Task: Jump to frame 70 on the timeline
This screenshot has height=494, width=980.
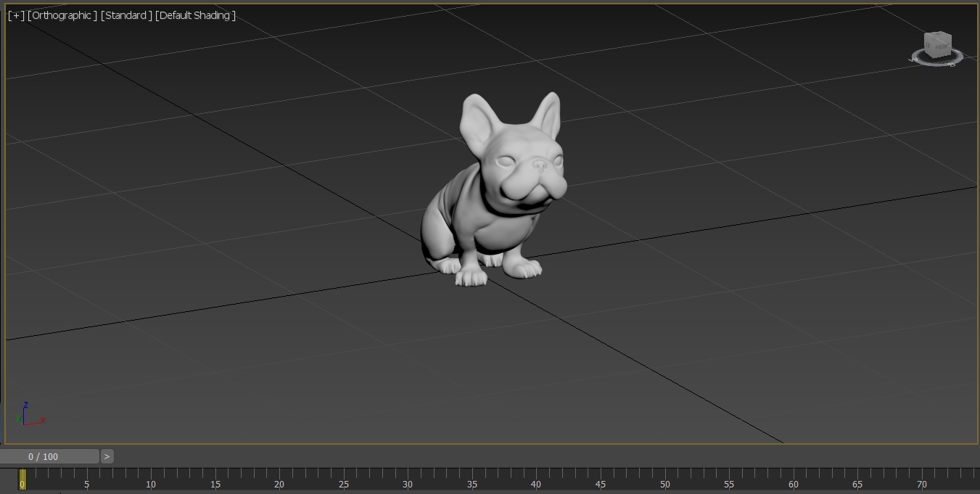Action: (x=922, y=484)
